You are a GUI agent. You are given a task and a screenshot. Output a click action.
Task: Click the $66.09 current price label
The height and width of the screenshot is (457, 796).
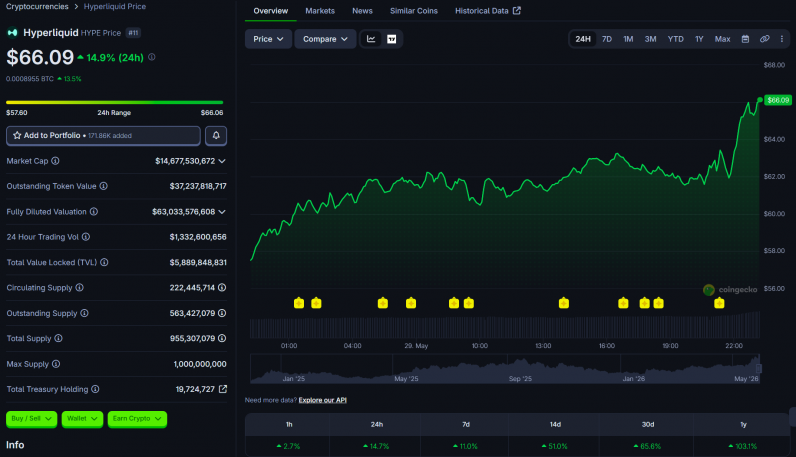point(778,100)
